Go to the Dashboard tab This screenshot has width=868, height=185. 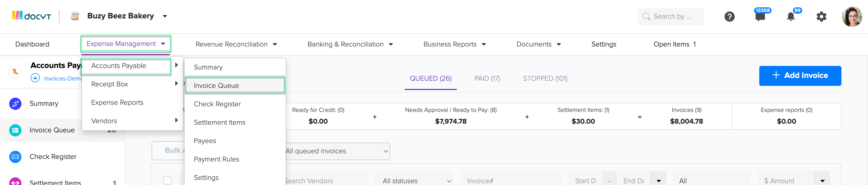[32, 44]
